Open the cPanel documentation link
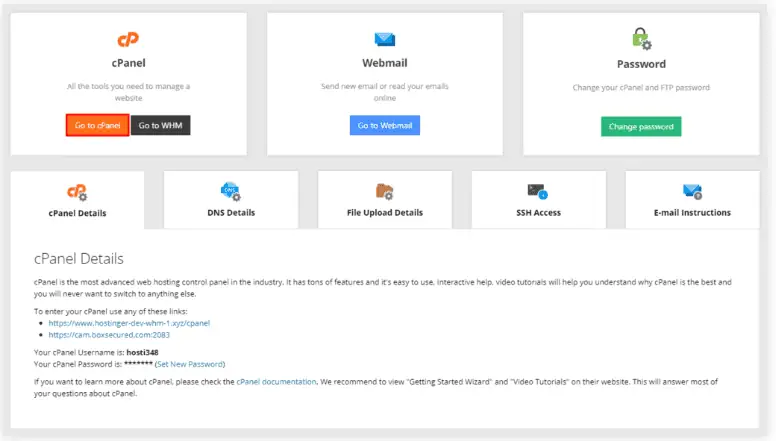 (276, 382)
